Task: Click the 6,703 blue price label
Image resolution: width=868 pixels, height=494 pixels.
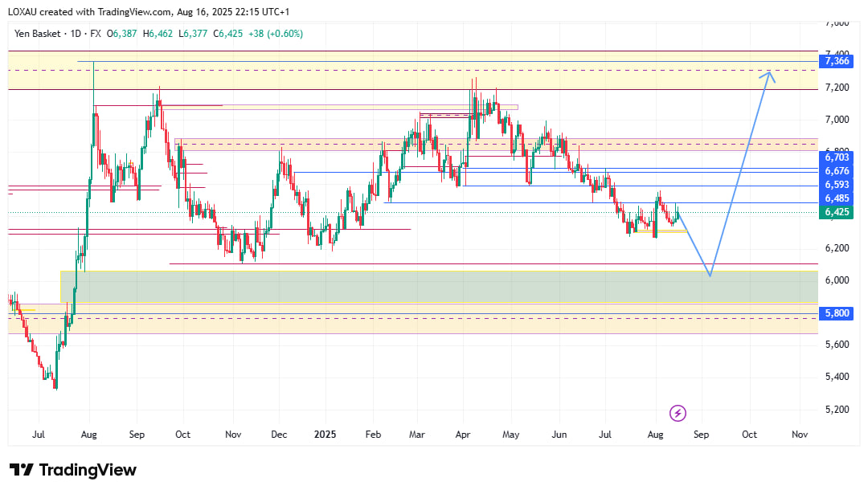Action: pos(837,157)
